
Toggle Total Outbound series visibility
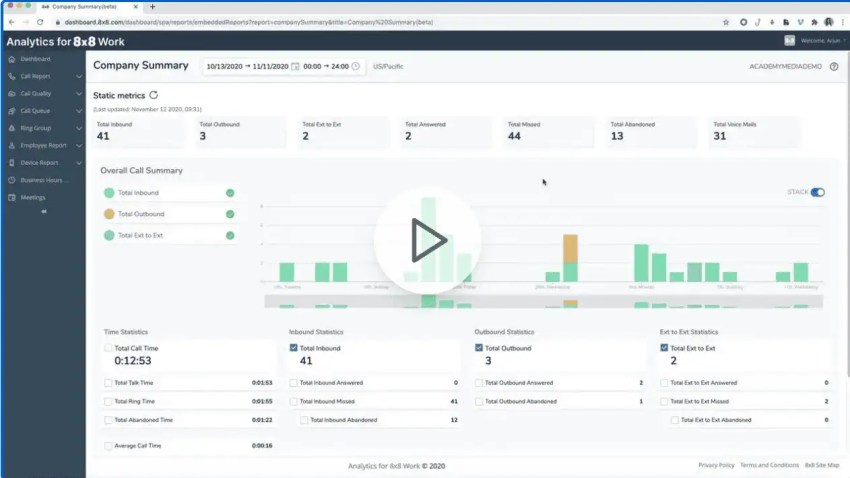click(230, 214)
